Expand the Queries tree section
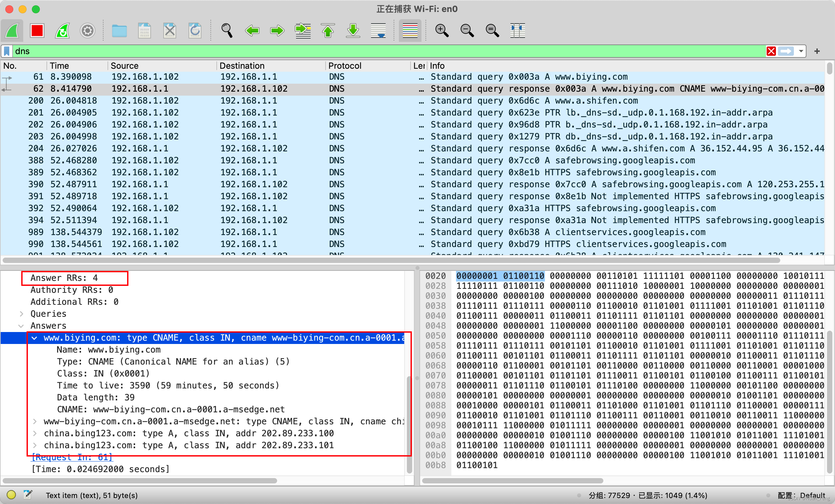 21,314
